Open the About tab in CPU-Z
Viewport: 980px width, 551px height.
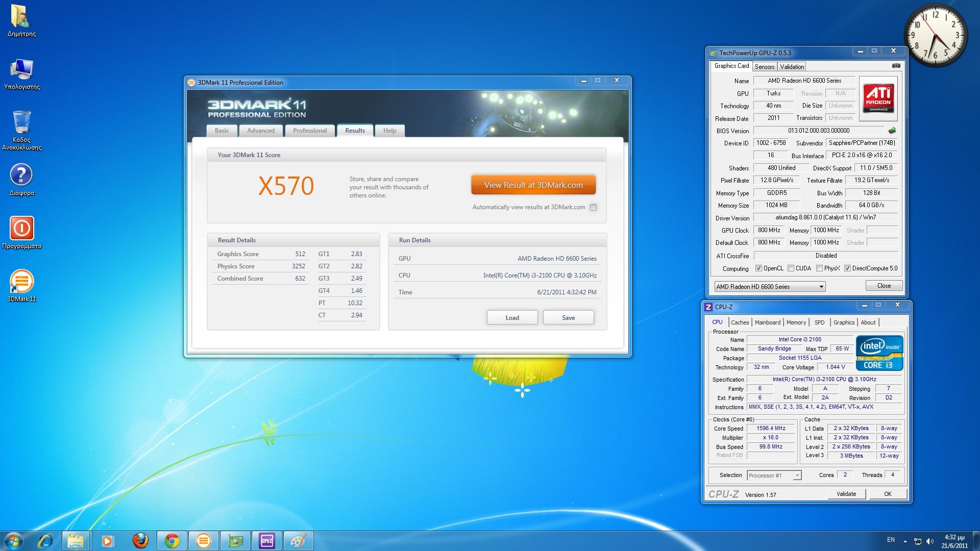pos(868,322)
